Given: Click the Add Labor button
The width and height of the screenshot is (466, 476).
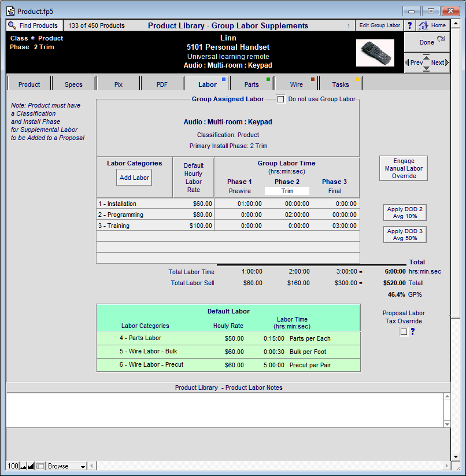Looking at the screenshot, I should coord(134,178).
